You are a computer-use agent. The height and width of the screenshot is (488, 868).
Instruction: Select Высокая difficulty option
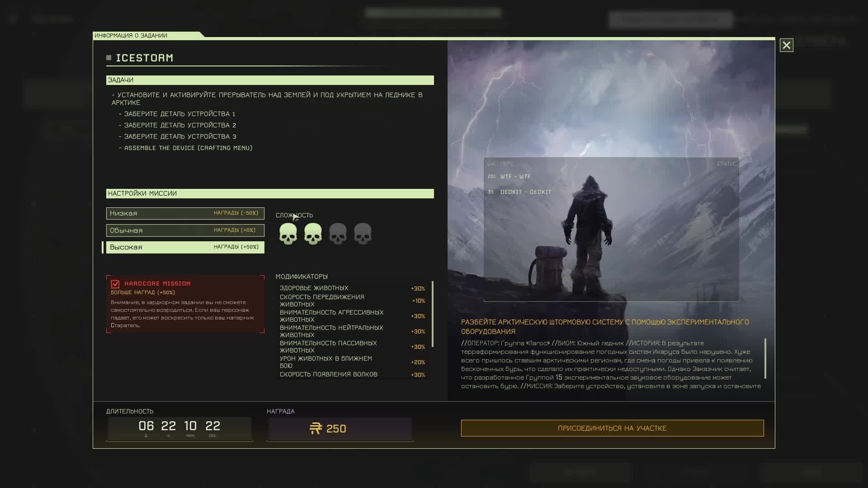pos(185,247)
